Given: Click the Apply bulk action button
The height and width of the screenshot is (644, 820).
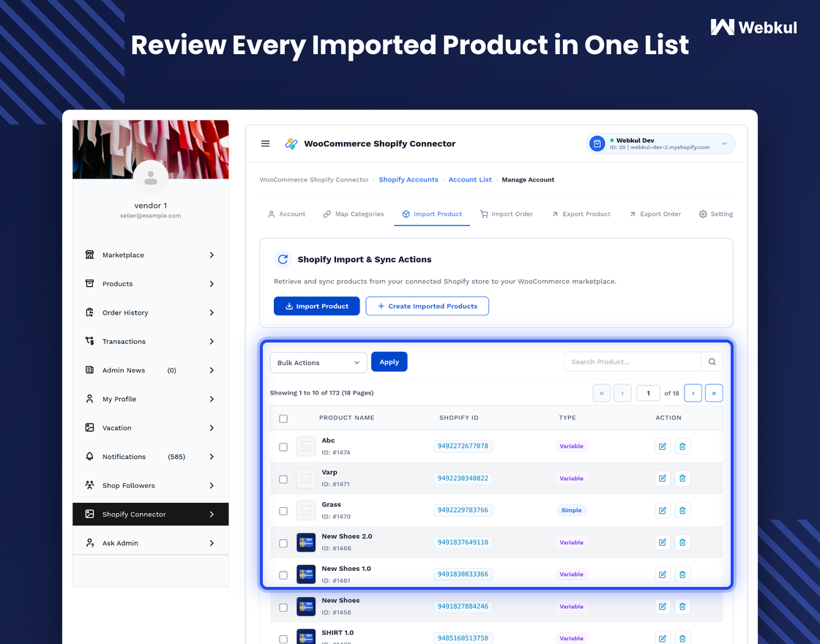Looking at the screenshot, I should [x=389, y=362].
